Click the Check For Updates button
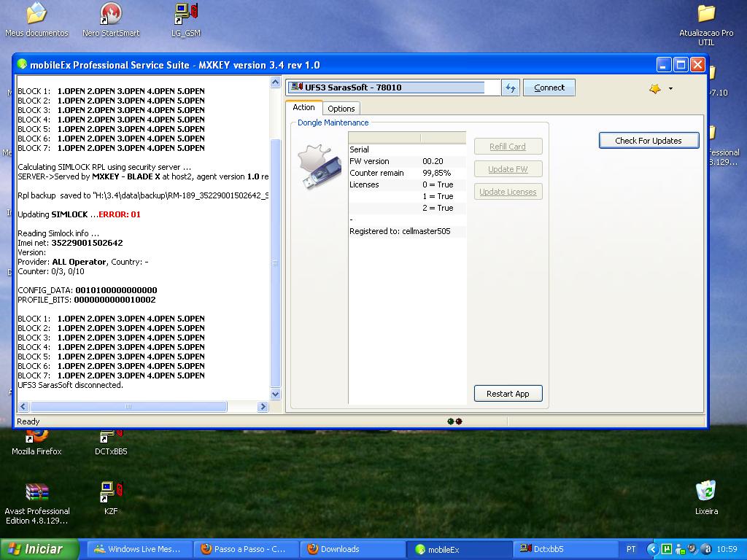 click(648, 141)
